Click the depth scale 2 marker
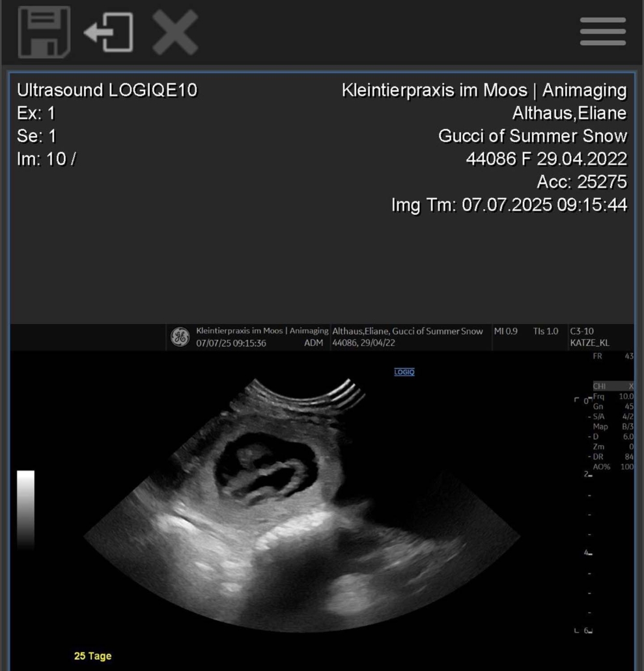 point(587,475)
